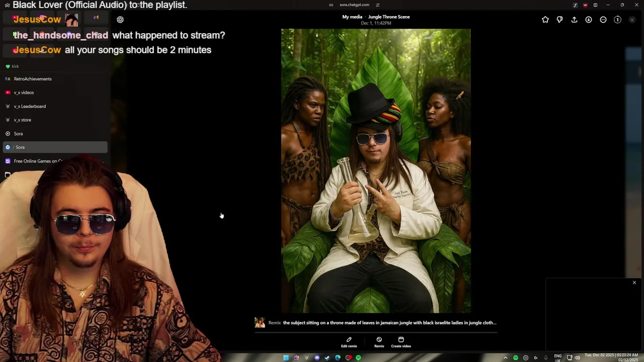This screenshot has width=644, height=362.
Task: Click the Remix button under the image
Action: (x=379, y=342)
